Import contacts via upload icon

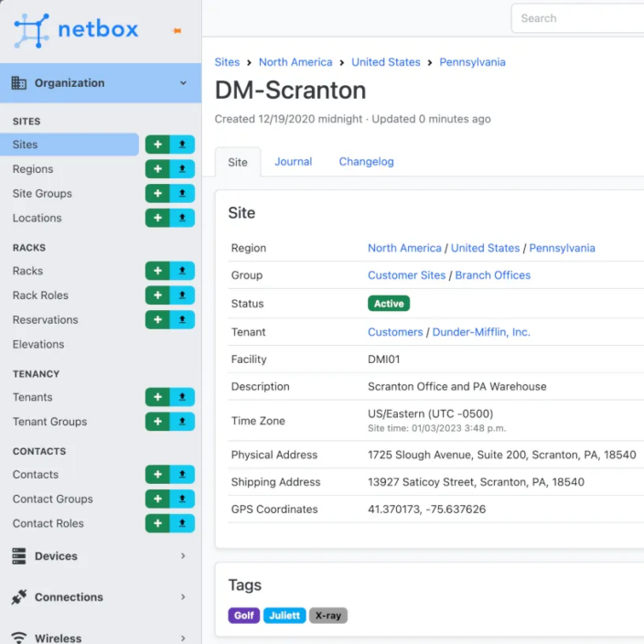(x=182, y=475)
